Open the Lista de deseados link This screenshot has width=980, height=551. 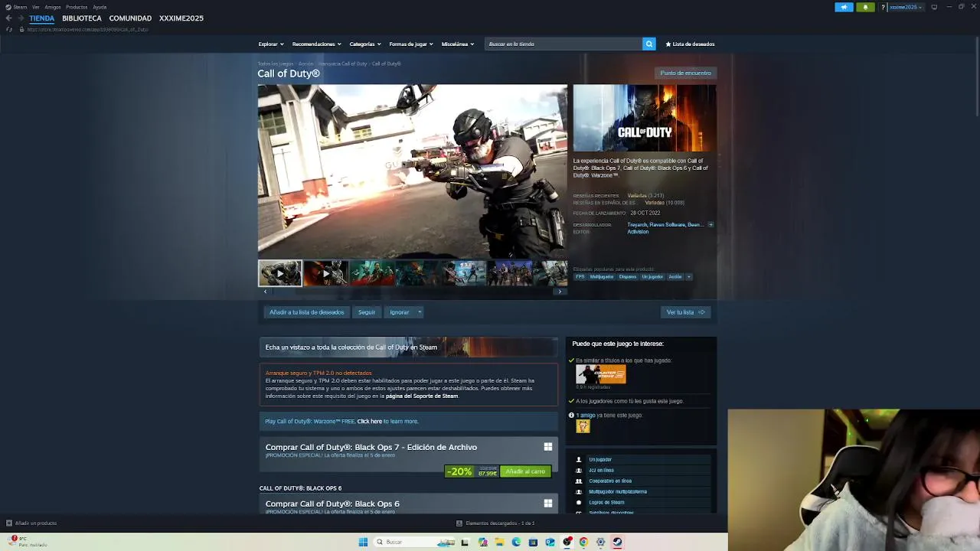coord(690,44)
